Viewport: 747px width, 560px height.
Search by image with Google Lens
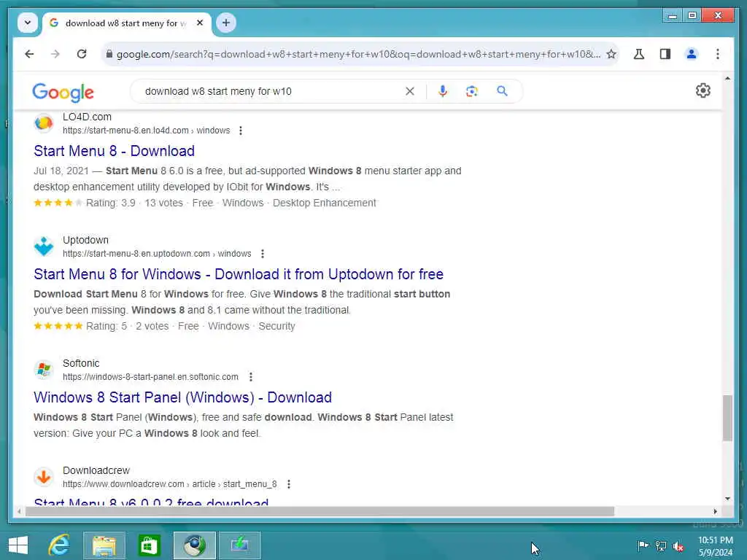pyautogui.click(x=472, y=91)
